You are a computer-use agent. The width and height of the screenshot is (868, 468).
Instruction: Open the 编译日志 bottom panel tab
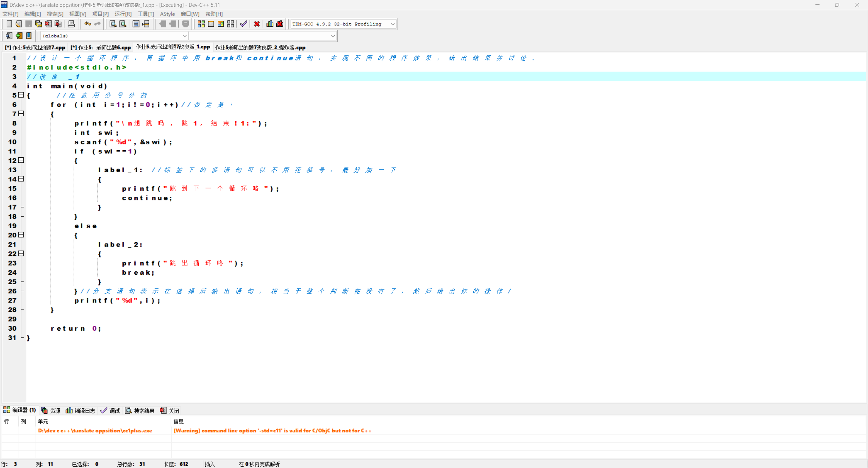pyautogui.click(x=80, y=410)
